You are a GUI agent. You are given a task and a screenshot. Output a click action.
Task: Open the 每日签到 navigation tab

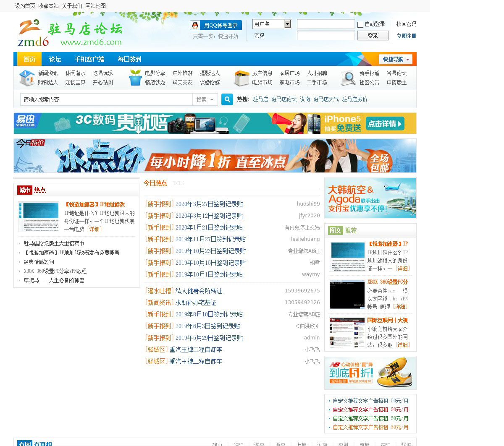point(129,59)
